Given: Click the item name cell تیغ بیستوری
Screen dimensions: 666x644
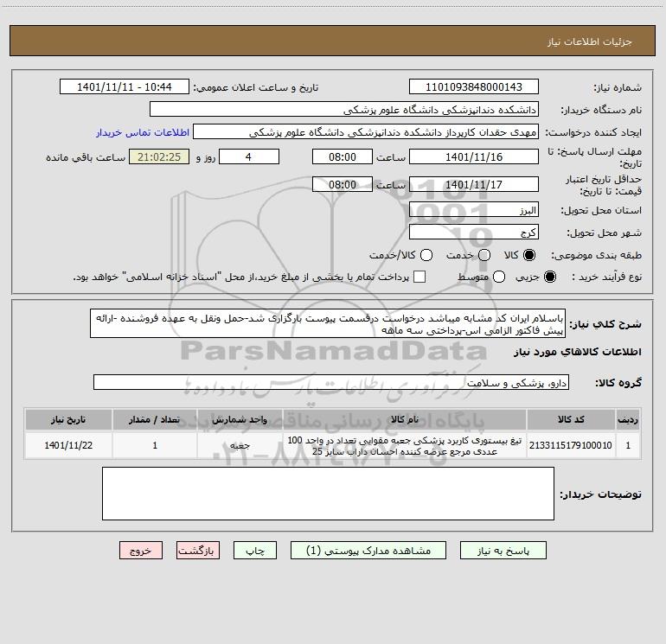Looking at the screenshot, I should 405,445.
